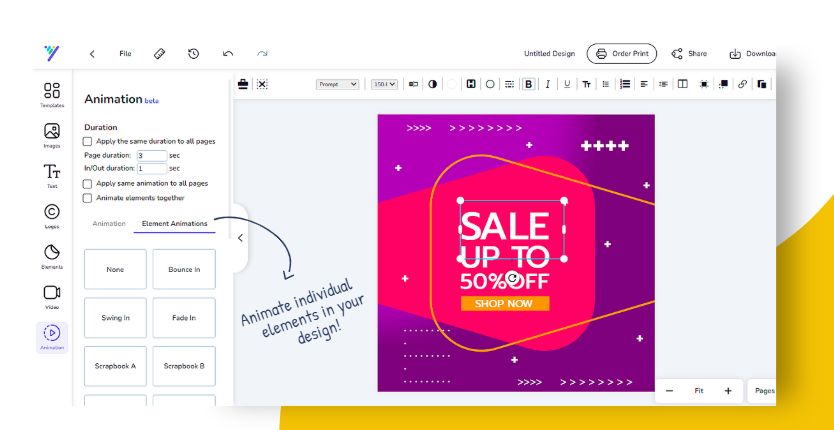Switch to the Element Animations tab
The image size is (834, 430).
coord(174,224)
